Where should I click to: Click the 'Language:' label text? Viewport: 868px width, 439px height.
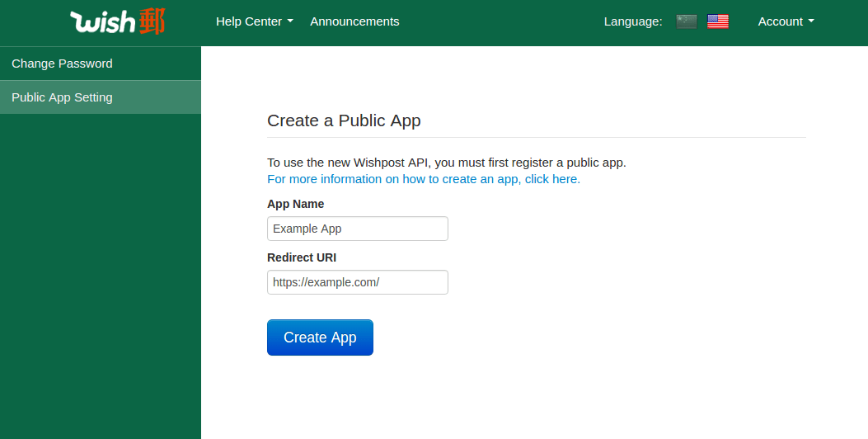pos(633,21)
